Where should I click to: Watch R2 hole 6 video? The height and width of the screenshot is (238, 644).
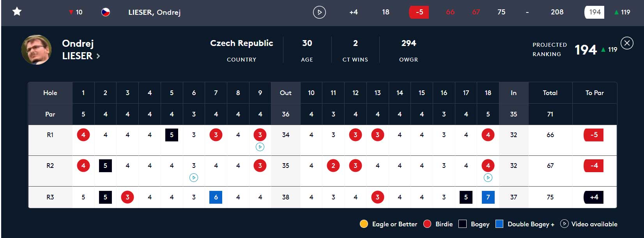click(x=194, y=178)
